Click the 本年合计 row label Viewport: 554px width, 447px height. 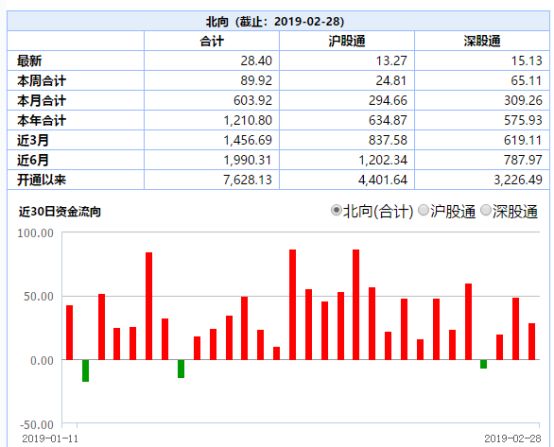(42, 120)
